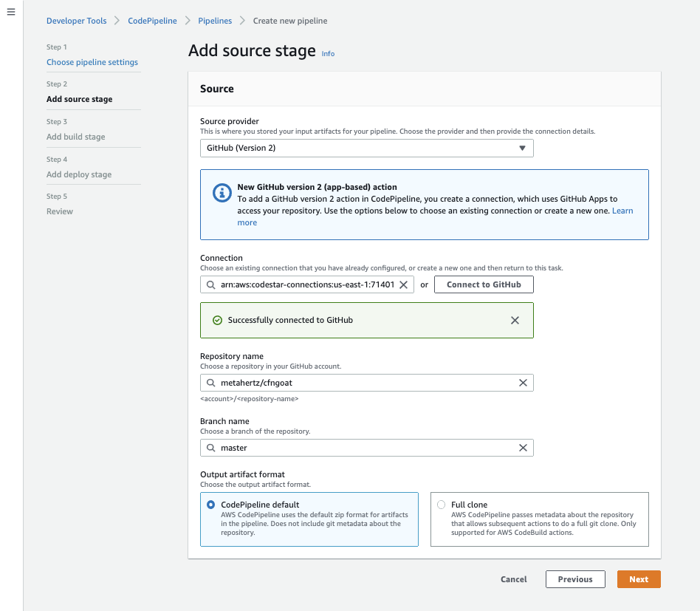Click the Previous button
Viewport: 700px width, 611px height.
[575, 579]
